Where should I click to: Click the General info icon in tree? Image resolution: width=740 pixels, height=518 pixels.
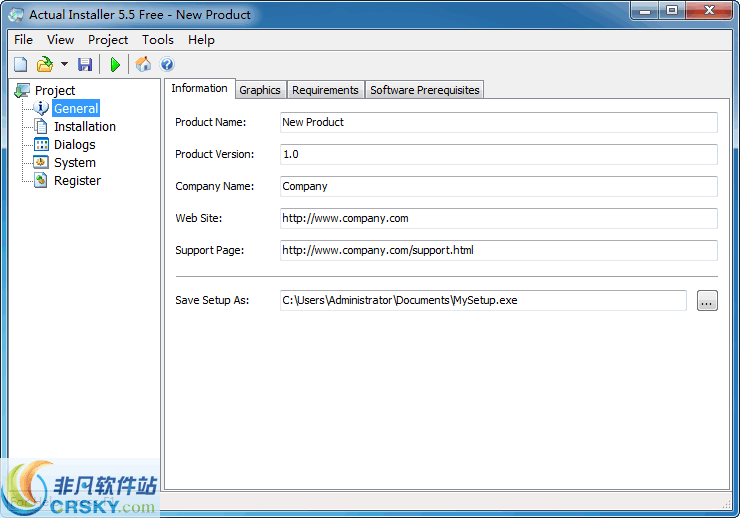click(x=41, y=108)
